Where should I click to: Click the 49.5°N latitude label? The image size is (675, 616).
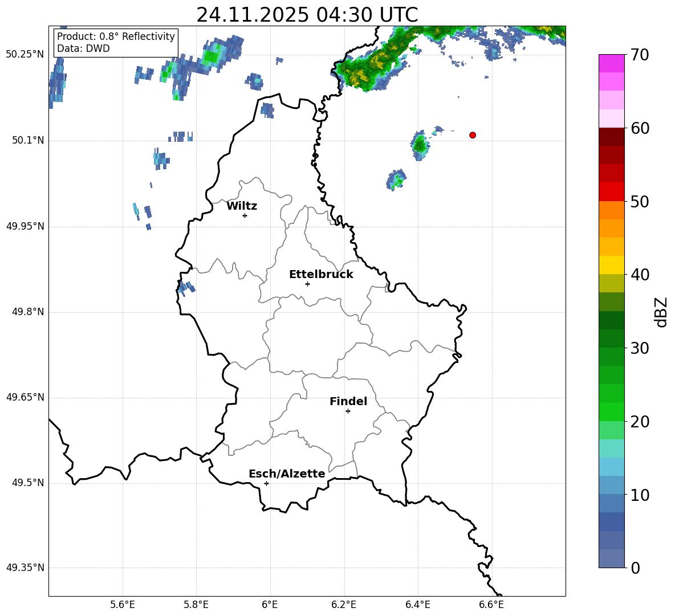tap(28, 482)
